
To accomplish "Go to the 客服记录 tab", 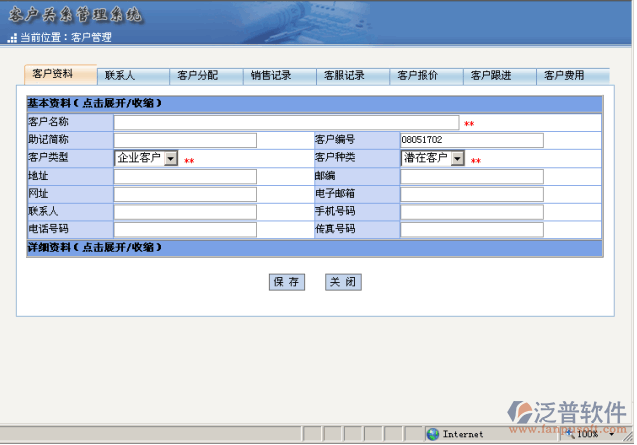I will [344, 75].
